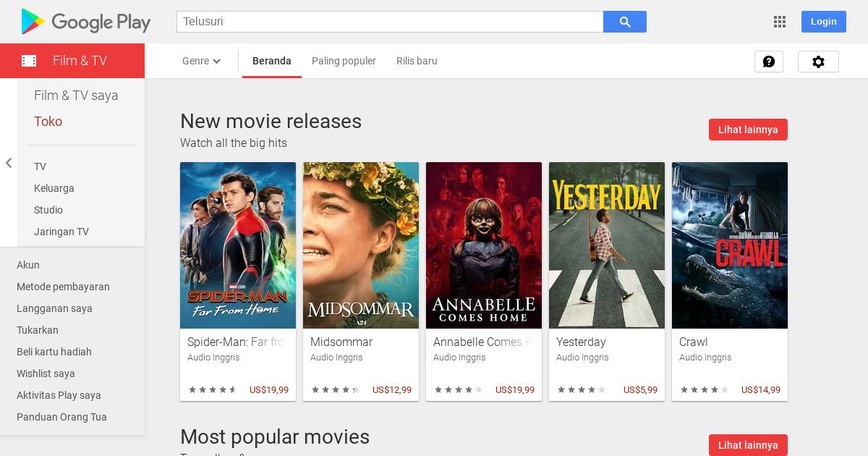The width and height of the screenshot is (868, 456).
Task: Click the Spider-Man star rating
Action: tap(213, 390)
